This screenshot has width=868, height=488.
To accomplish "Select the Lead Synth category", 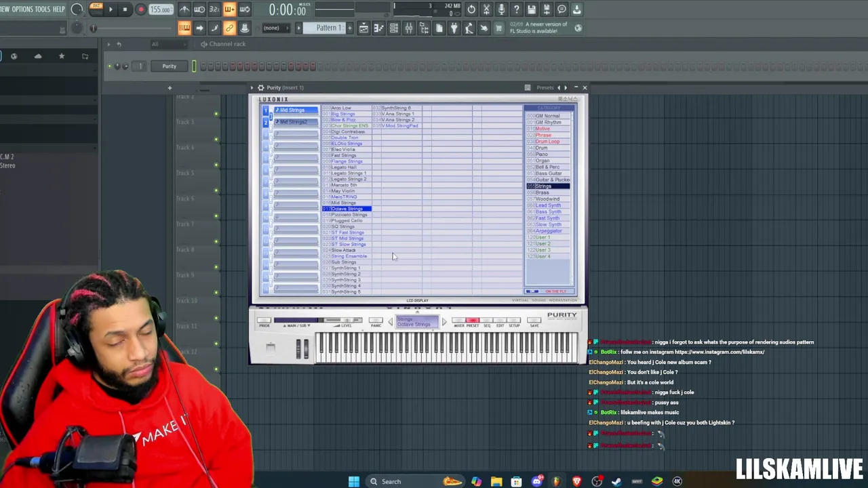I will point(548,205).
